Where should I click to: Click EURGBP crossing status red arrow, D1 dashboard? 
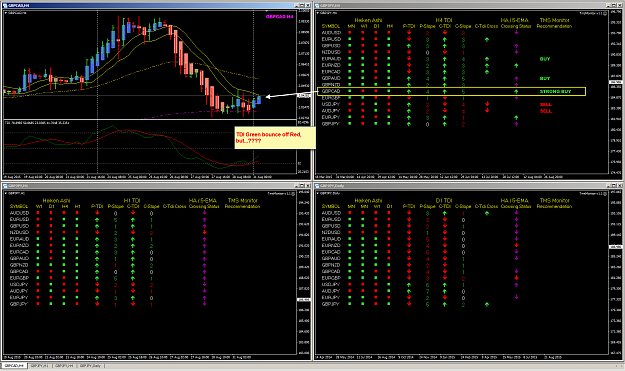click(x=516, y=278)
